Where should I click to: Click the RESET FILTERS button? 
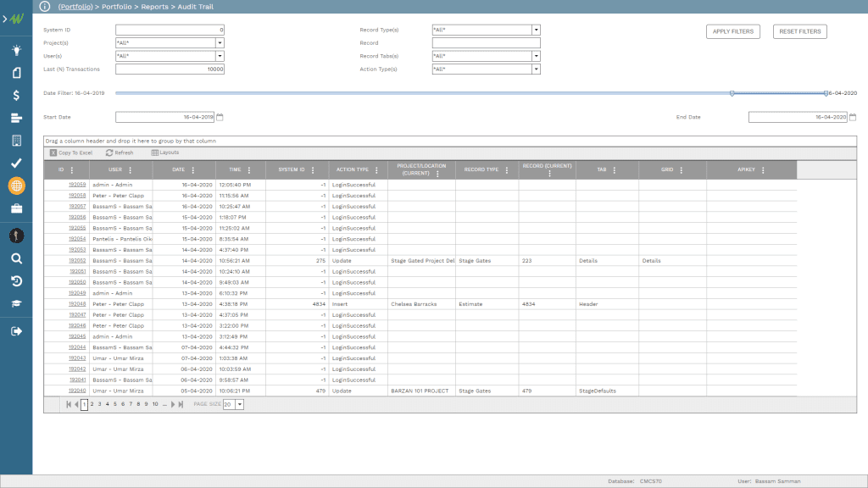click(x=800, y=31)
